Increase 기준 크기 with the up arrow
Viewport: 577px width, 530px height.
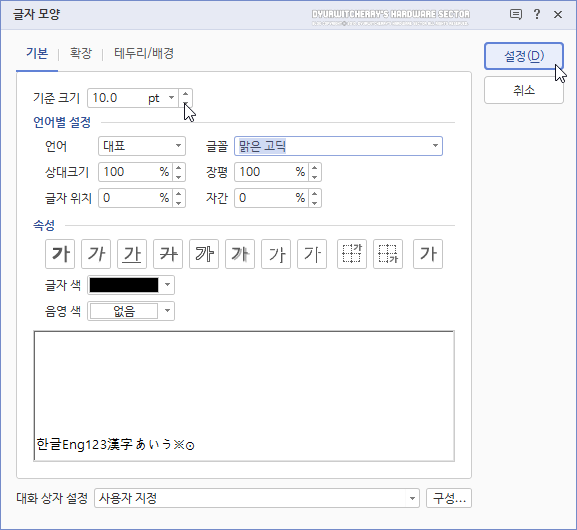click(x=185, y=94)
